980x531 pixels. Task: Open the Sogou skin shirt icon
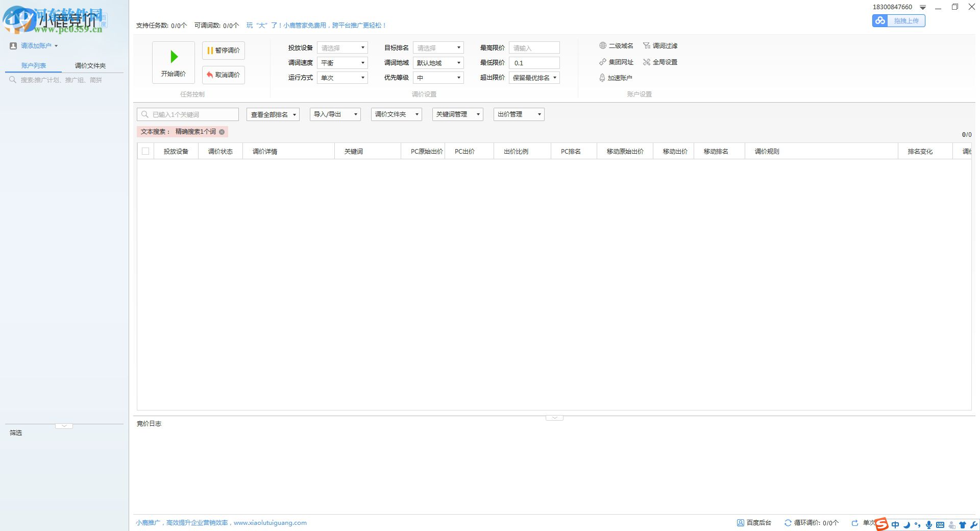pyautogui.click(x=963, y=524)
